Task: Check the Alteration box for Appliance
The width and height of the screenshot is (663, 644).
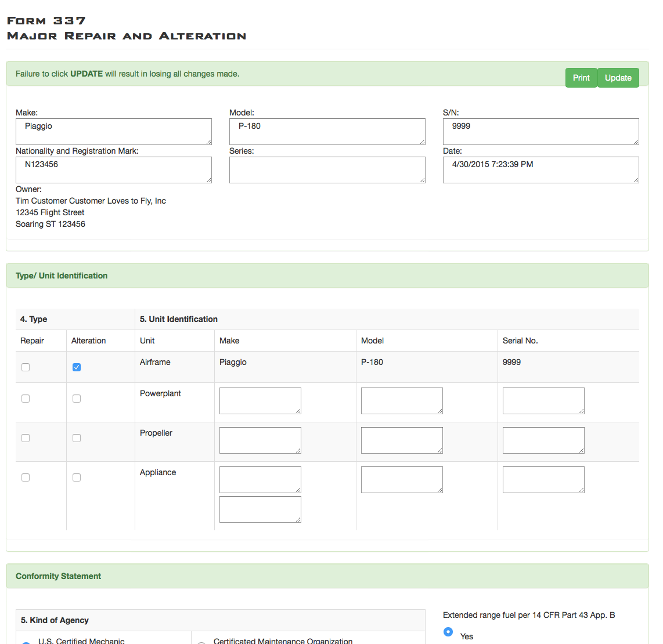Action: pyautogui.click(x=77, y=477)
